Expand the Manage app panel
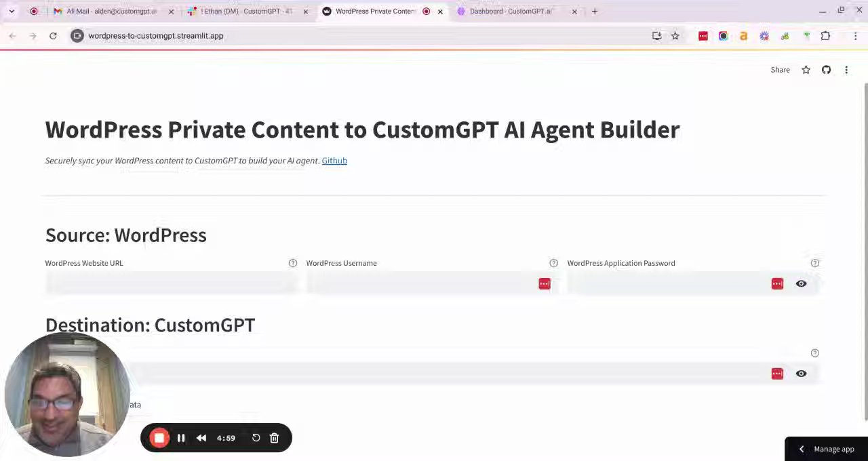 [826, 449]
